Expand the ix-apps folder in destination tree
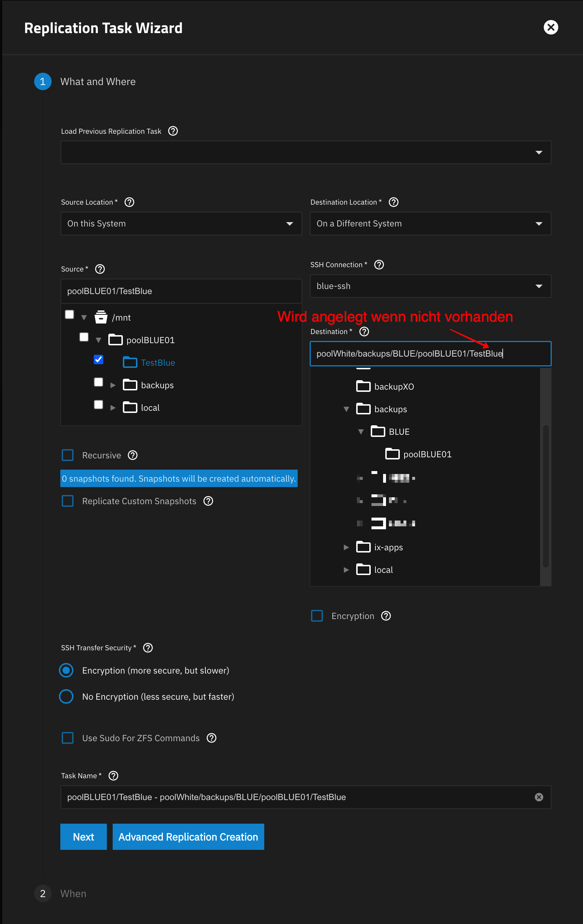The width and height of the screenshot is (583, 924). (x=346, y=547)
